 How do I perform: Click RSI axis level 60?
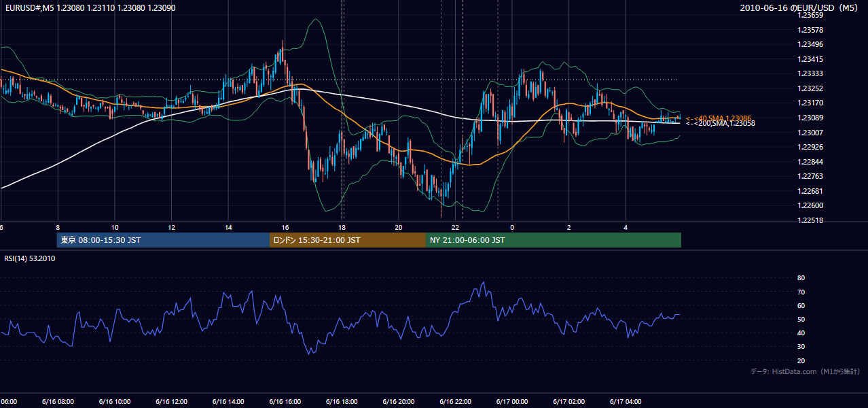[x=801, y=305]
